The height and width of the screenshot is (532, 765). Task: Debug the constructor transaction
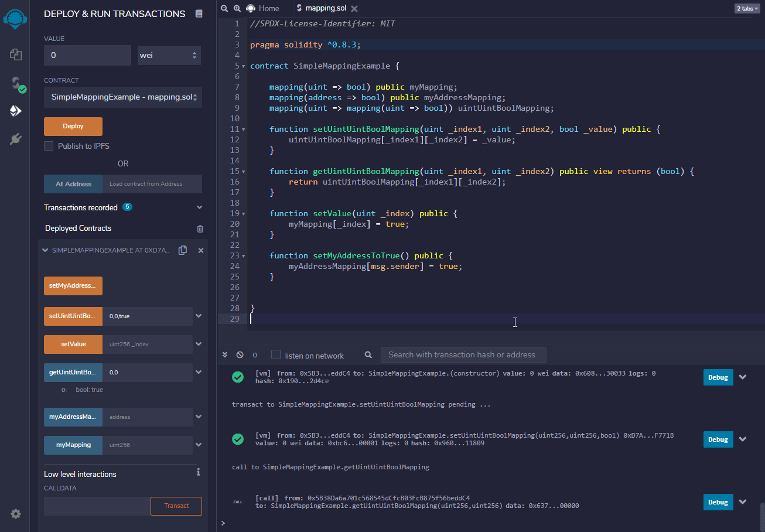[x=718, y=377]
